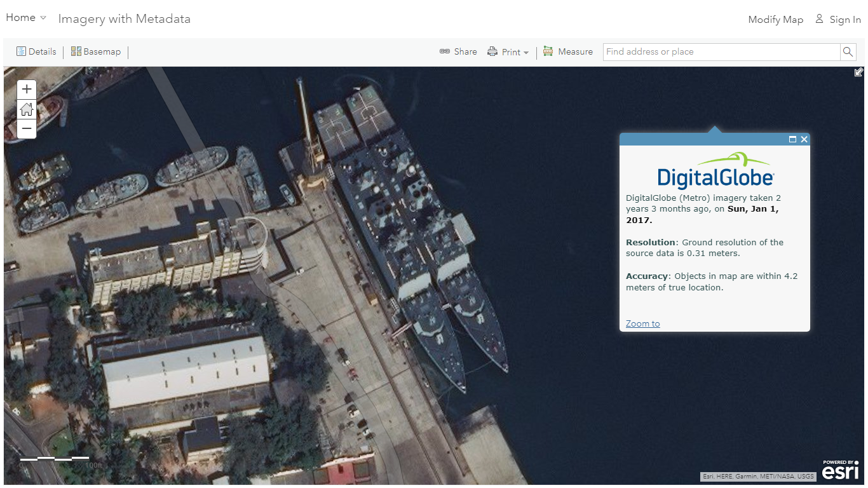
Task: Click the Powered by Esri logo
Action: point(841,470)
